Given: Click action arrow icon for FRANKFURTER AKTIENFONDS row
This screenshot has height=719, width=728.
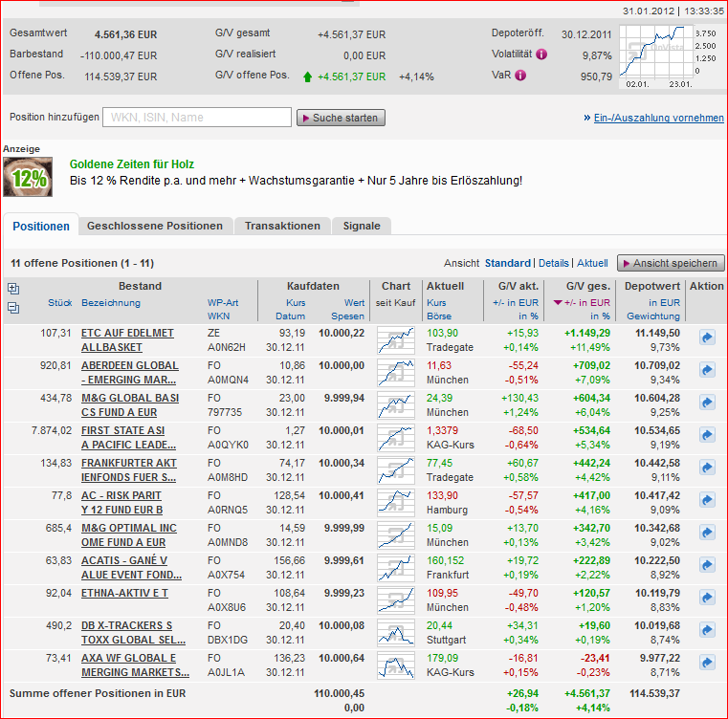Looking at the screenshot, I should [707, 468].
